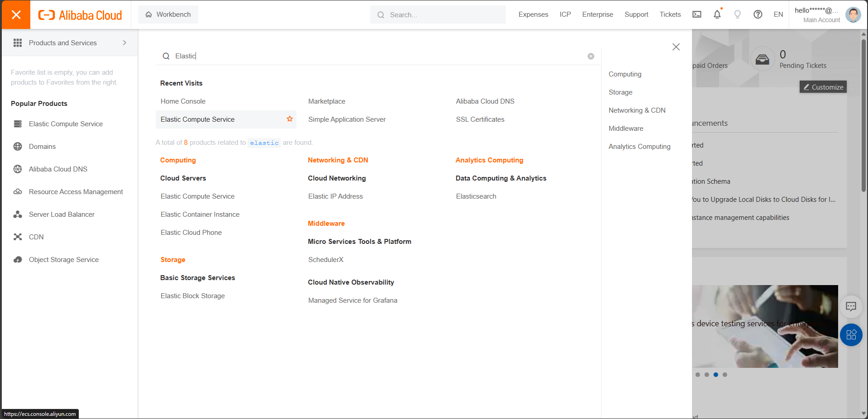Jump to the Analytics Computing category
The width and height of the screenshot is (868, 419).
(639, 147)
